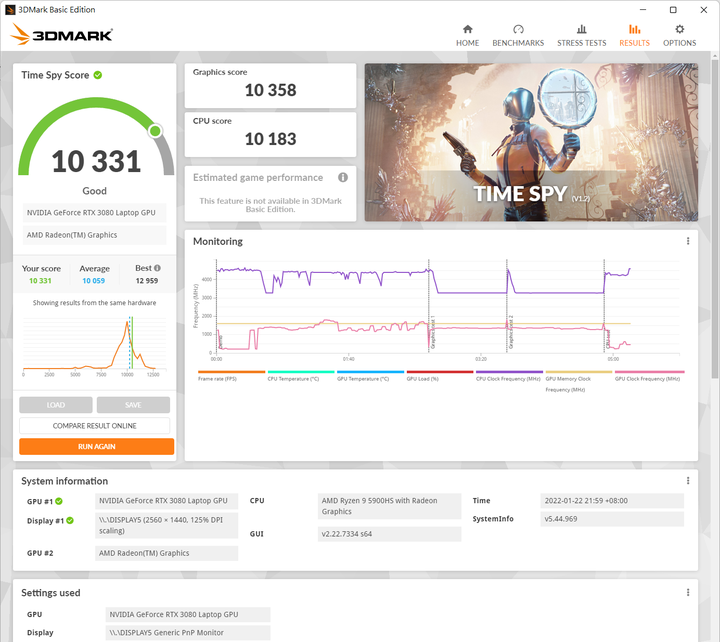720x642 pixels.
Task: Click the green check next to GPU #1
Action: tap(59, 501)
